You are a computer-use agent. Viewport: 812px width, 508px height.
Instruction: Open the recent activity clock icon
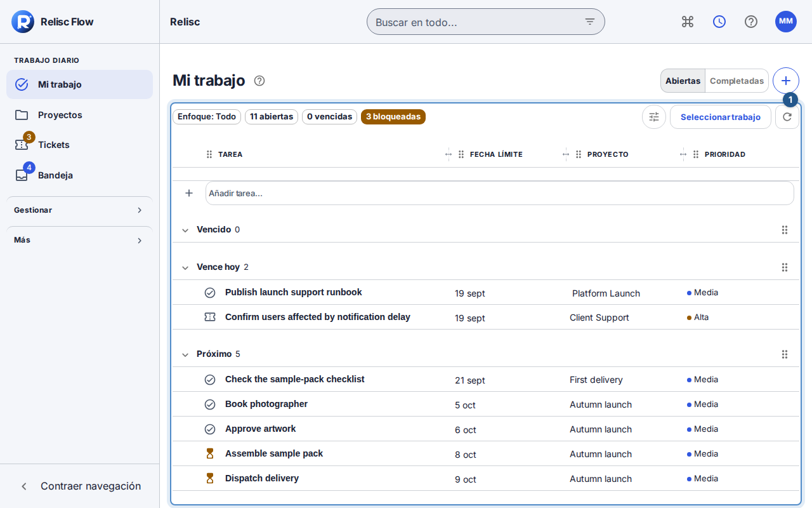coord(719,22)
